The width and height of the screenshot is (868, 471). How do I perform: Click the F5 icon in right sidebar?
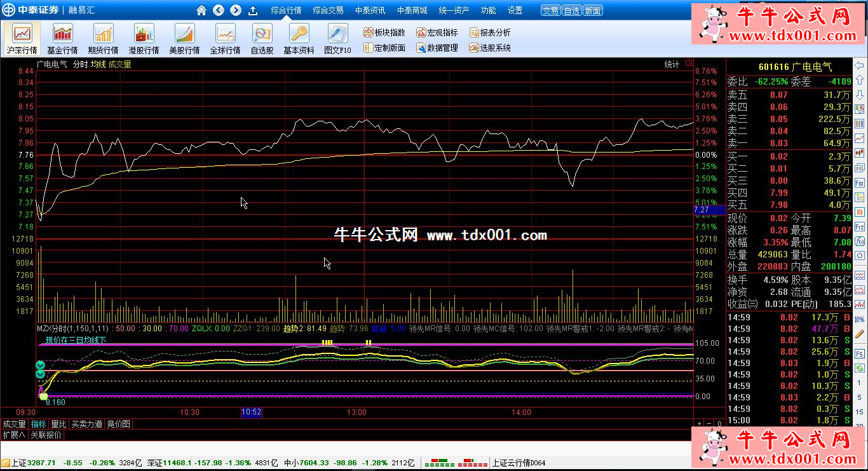click(860, 354)
